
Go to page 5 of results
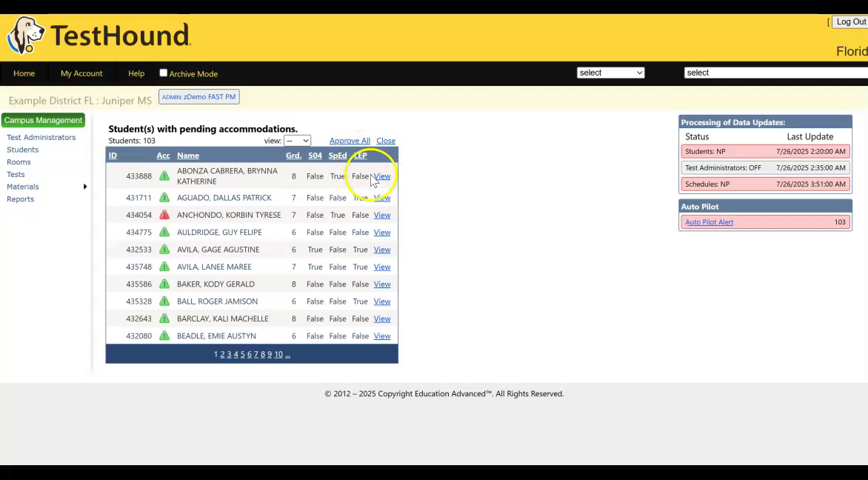(242, 354)
